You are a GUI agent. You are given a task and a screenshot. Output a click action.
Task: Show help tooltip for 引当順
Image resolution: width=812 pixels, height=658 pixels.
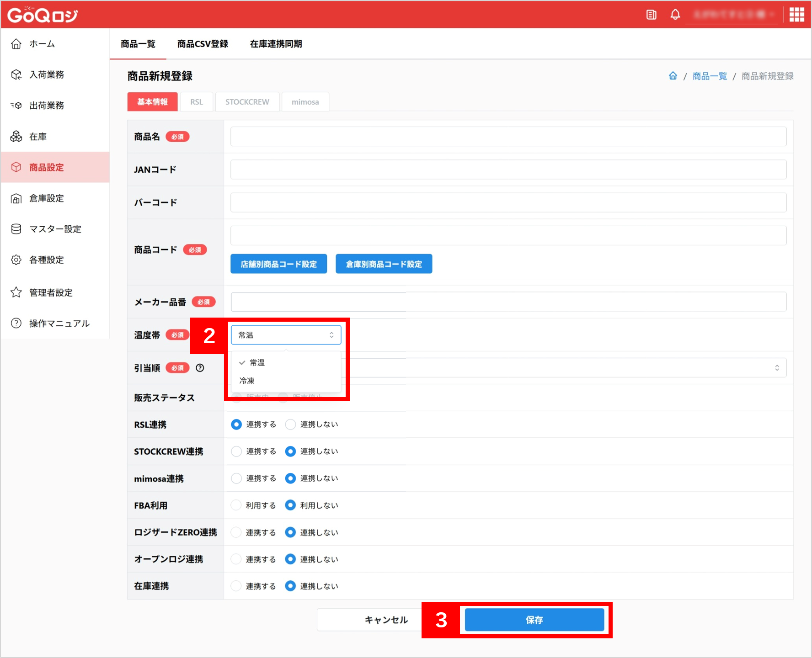[200, 368]
